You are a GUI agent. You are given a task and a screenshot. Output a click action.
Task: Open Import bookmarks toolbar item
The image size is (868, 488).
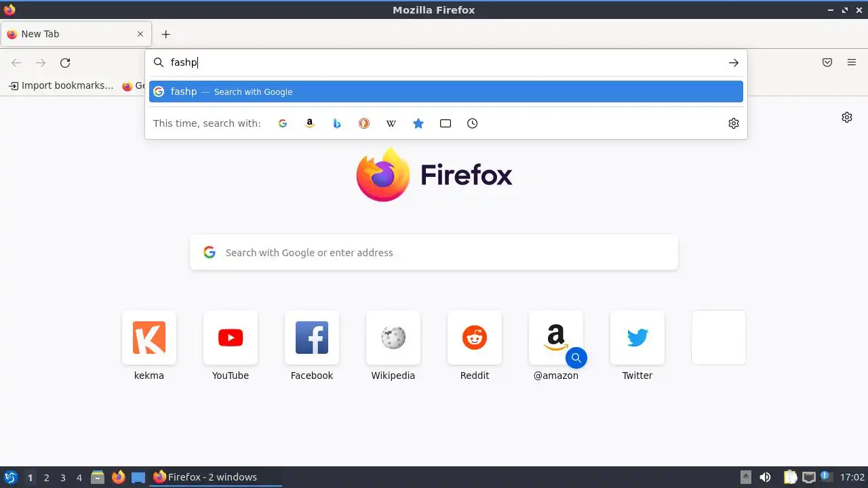(61, 85)
